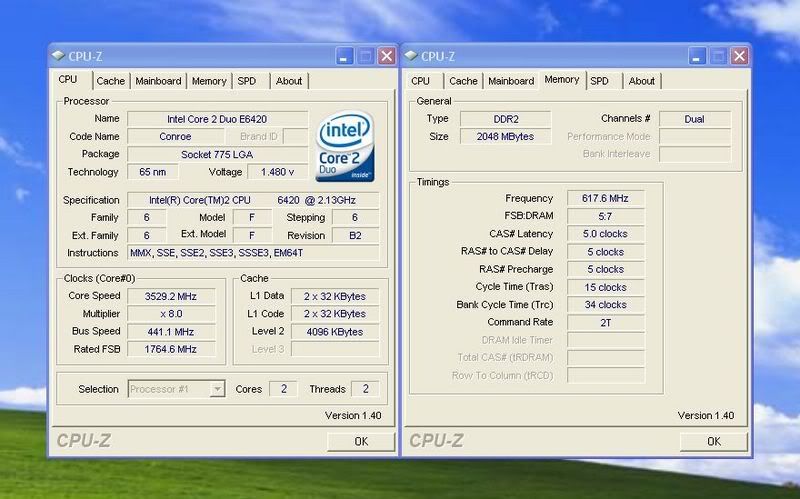This screenshot has height=499, width=800.
Task: Click CAS# Latency value '5.0 clocks'
Action: tap(606, 234)
